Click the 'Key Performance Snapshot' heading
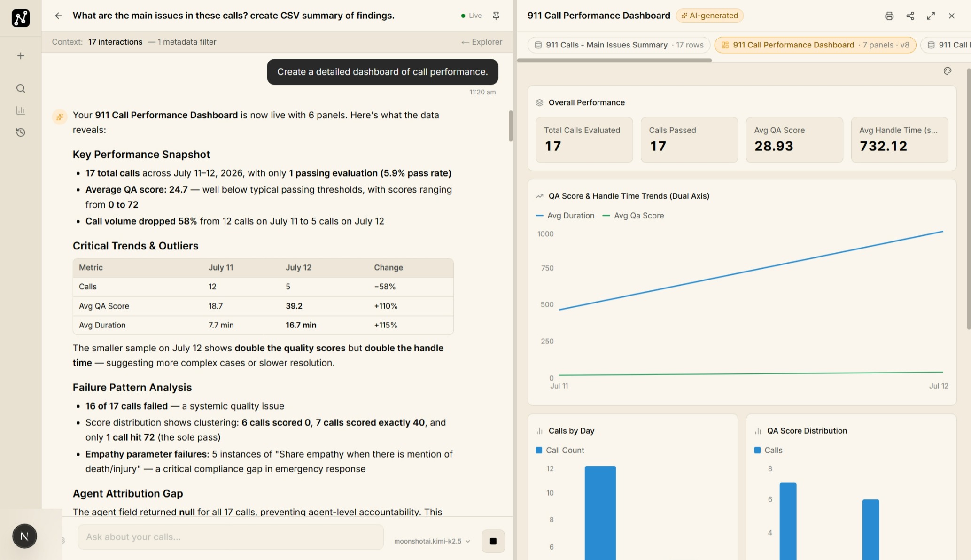 point(141,155)
